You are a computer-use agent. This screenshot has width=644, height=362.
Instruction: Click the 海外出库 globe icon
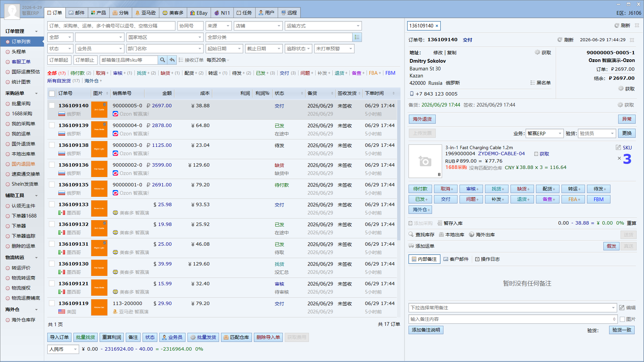(472, 235)
